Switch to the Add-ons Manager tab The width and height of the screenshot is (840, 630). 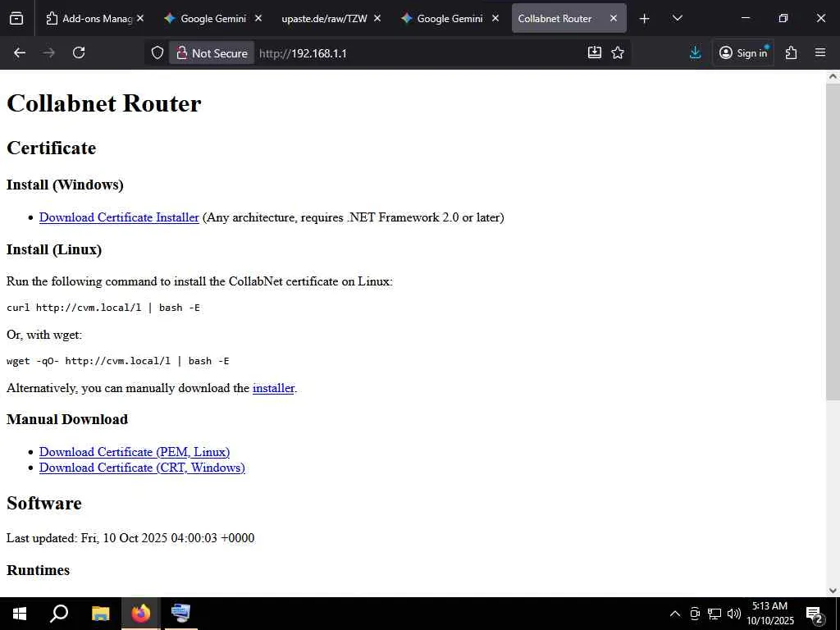point(89,18)
